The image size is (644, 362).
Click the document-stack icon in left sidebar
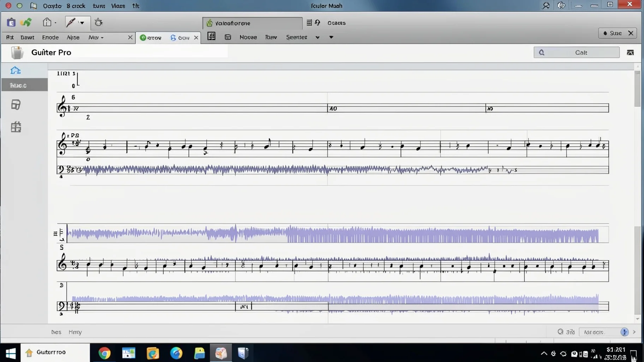point(16,105)
